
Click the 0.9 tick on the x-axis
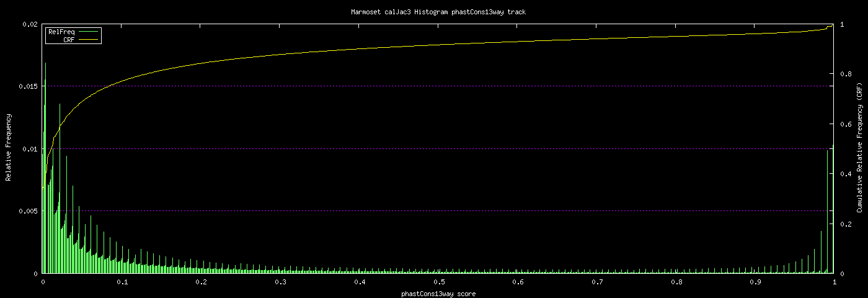(x=755, y=282)
